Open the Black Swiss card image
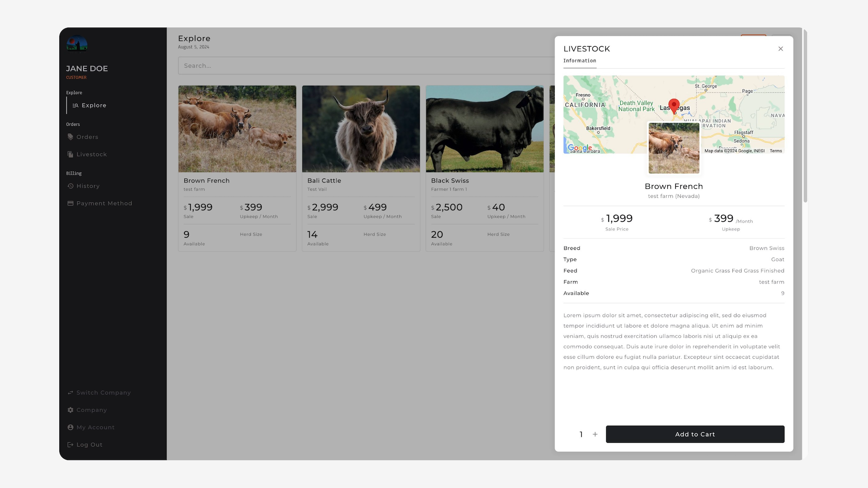This screenshot has width=868, height=488. point(484,129)
